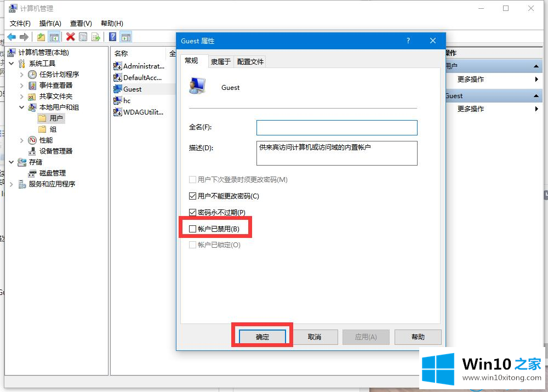Toggle 用户不能更改密码 checkbox
The height and width of the screenshot is (392, 548).
tap(192, 196)
